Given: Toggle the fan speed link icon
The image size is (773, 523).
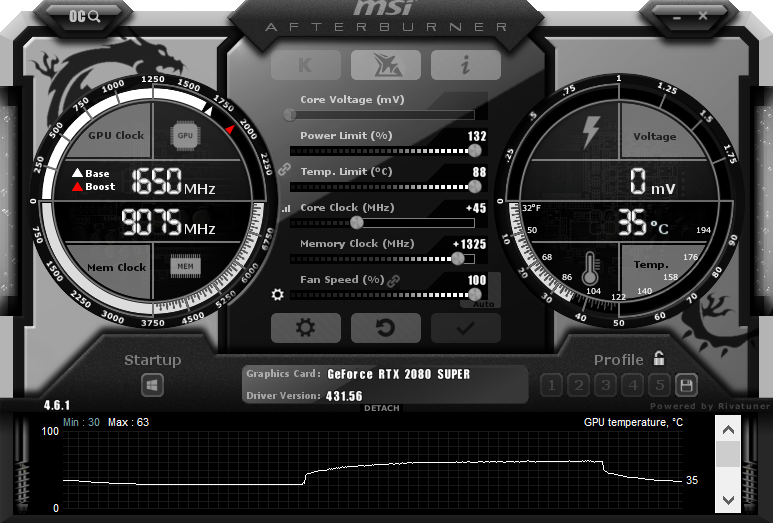Looking at the screenshot, I should point(393,281).
